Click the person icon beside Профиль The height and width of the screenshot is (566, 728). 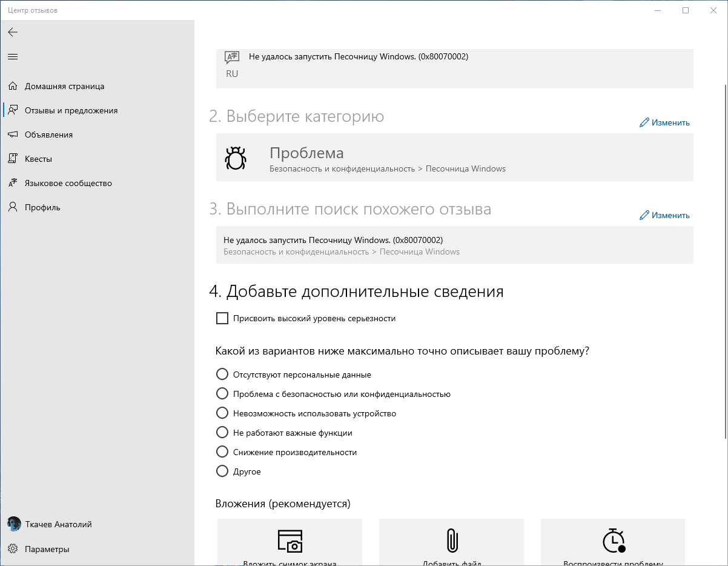(13, 207)
